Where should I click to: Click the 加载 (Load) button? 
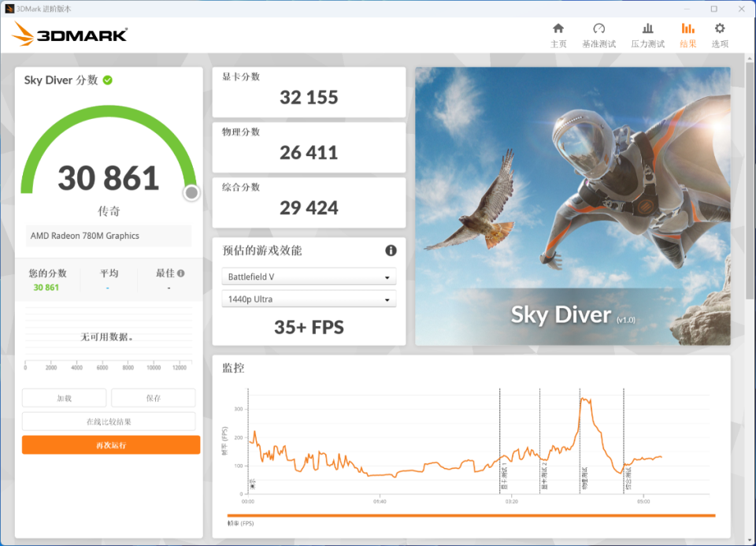tap(64, 398)
